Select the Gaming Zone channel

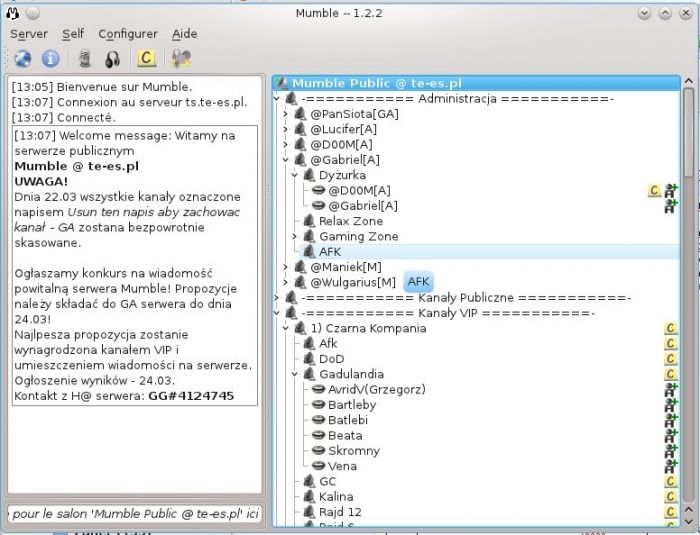point(358,236)
